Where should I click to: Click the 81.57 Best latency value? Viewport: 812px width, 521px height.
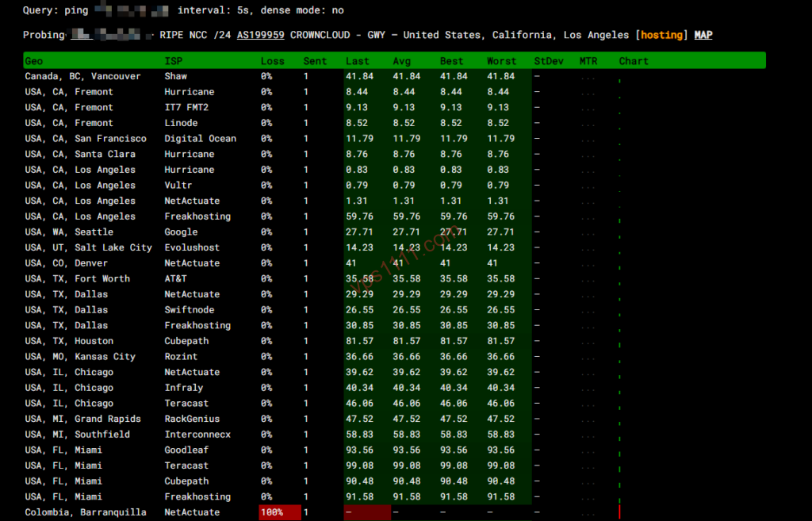click(x=454, y=340)
